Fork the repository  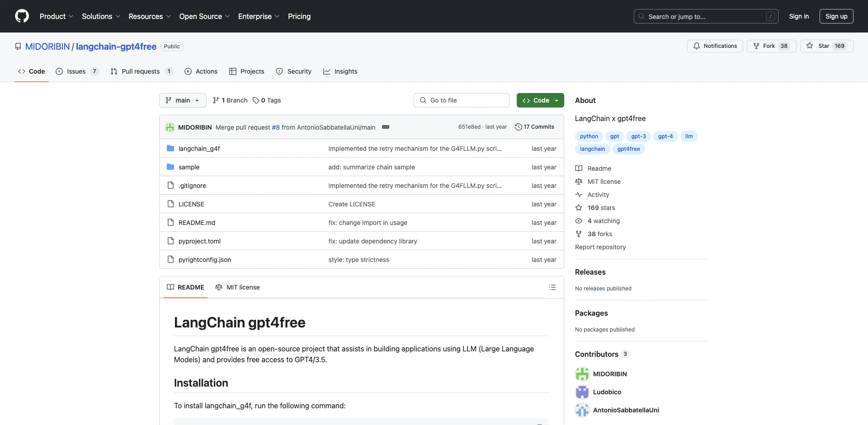771,46
